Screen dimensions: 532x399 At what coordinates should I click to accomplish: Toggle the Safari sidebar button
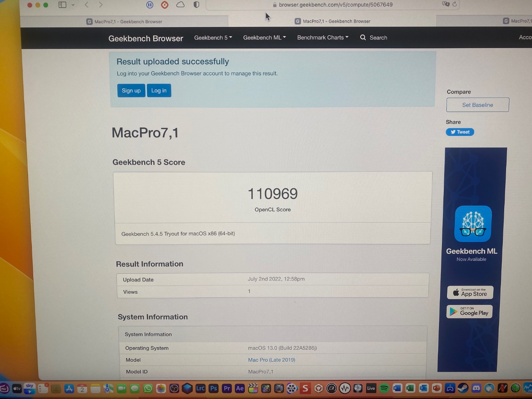click(62, 5)
